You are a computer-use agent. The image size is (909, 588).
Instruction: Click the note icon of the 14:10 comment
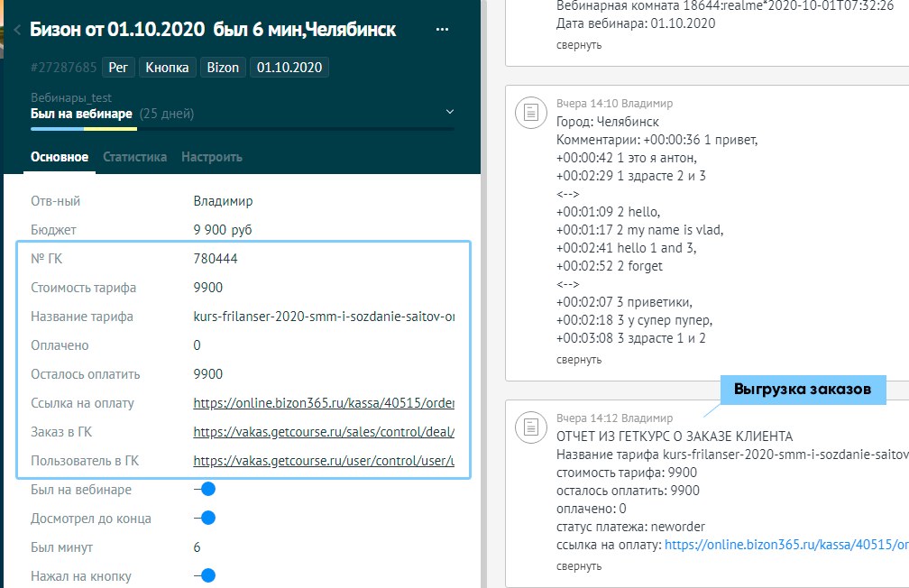point(532,112)
